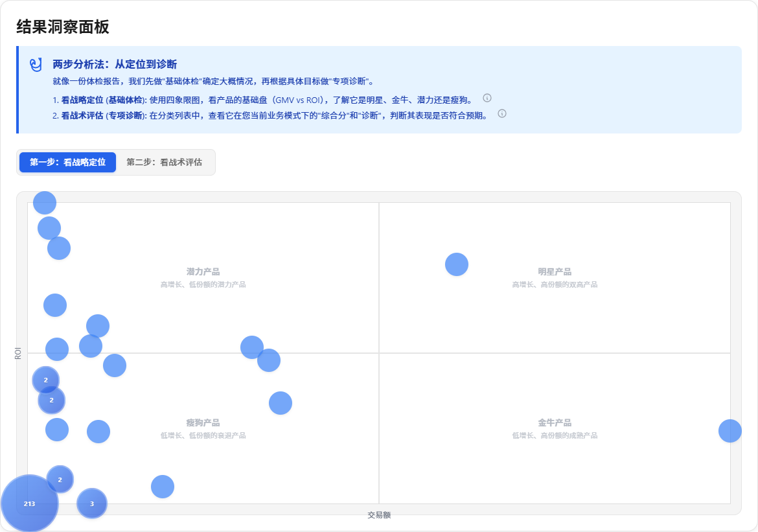Screen dimensions: 758x532
Task: Click the info icon beside step 2 看战术评估
Action: 501,114
